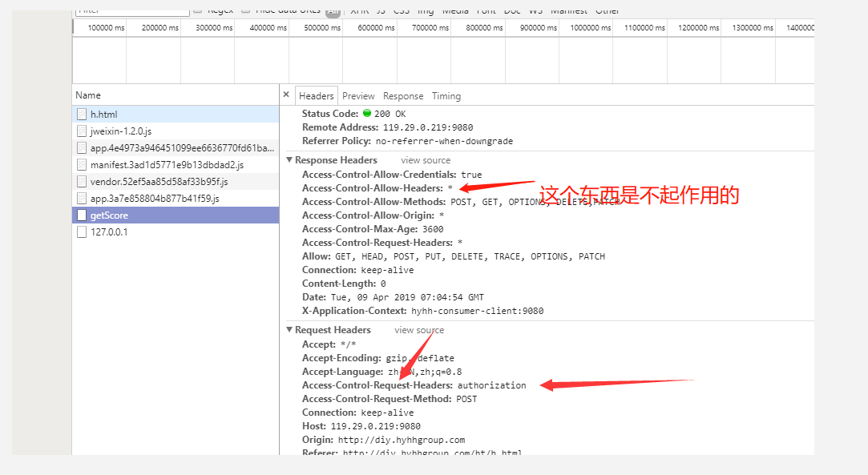Select the jweixin-1.2.0.js request

tap(176, 131)
